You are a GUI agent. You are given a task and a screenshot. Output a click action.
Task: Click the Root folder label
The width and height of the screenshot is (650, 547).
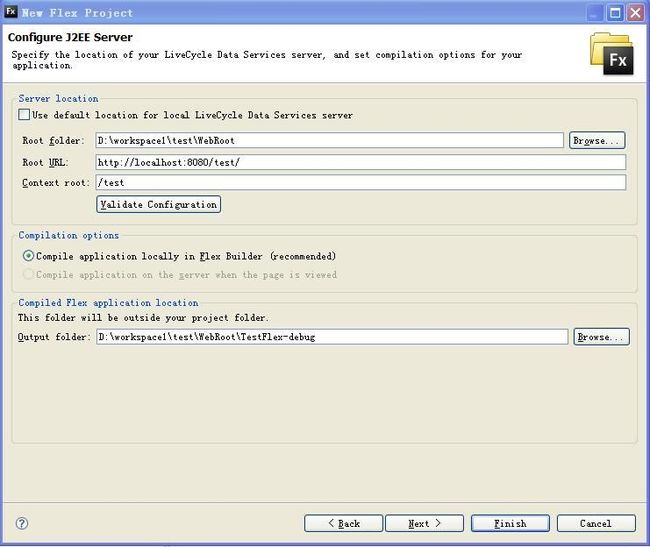(53, 140)
